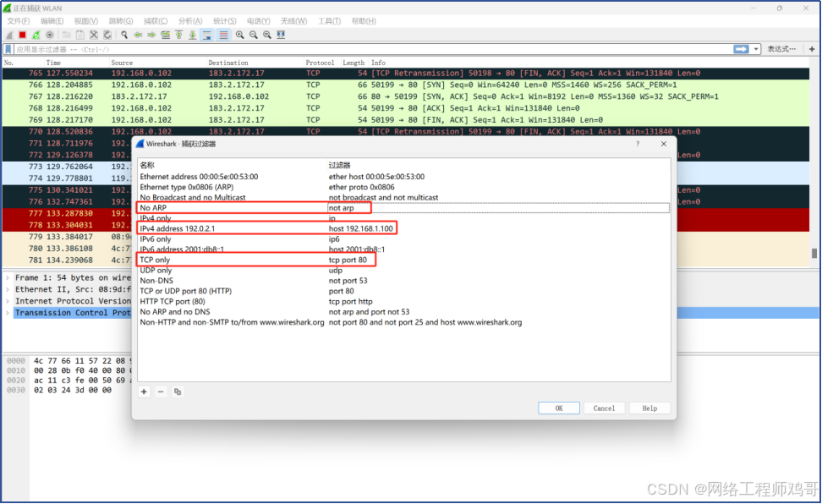Select the TCP only filter row

(x=403, y=260)
